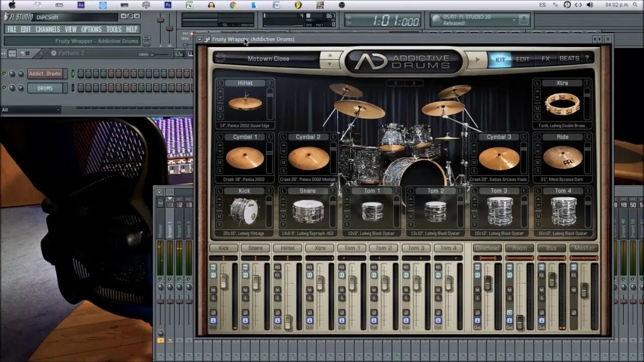Click the Cymbal 2 crash image

click(x=309, y=158)
